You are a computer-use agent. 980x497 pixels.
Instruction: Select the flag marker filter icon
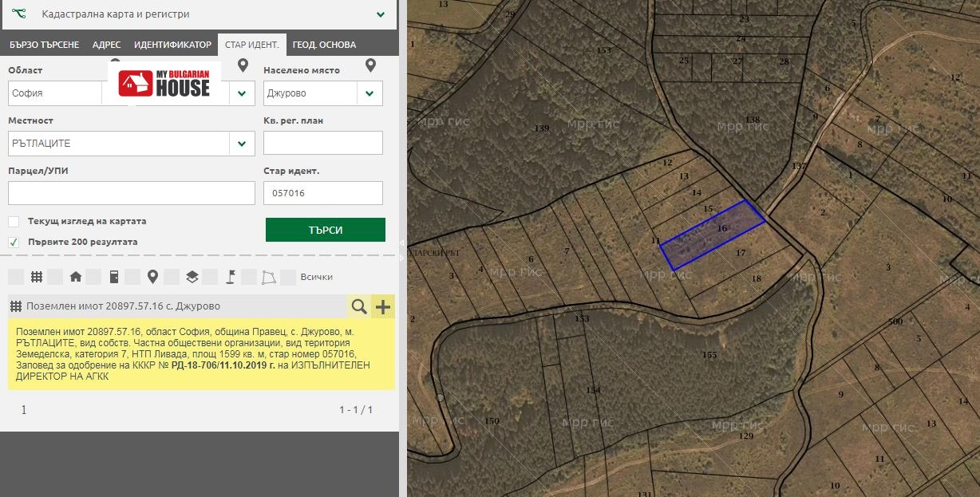[230, 277]
